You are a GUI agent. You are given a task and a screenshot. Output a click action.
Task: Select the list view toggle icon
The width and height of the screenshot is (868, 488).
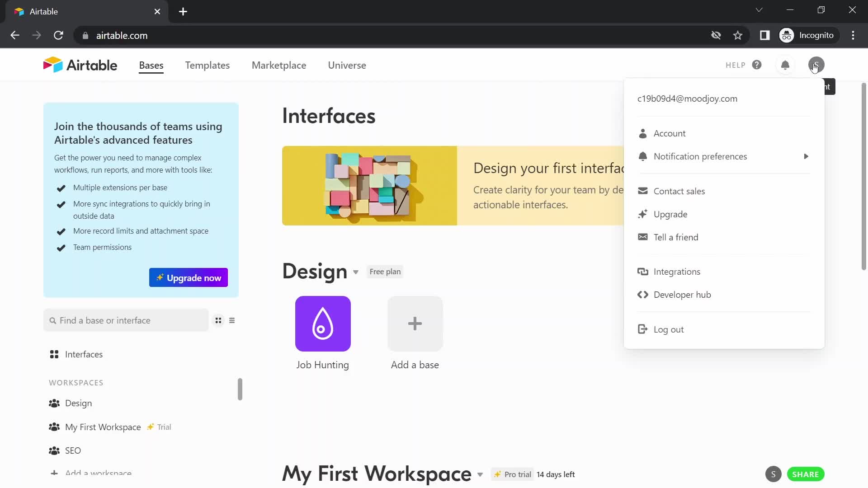232,320
